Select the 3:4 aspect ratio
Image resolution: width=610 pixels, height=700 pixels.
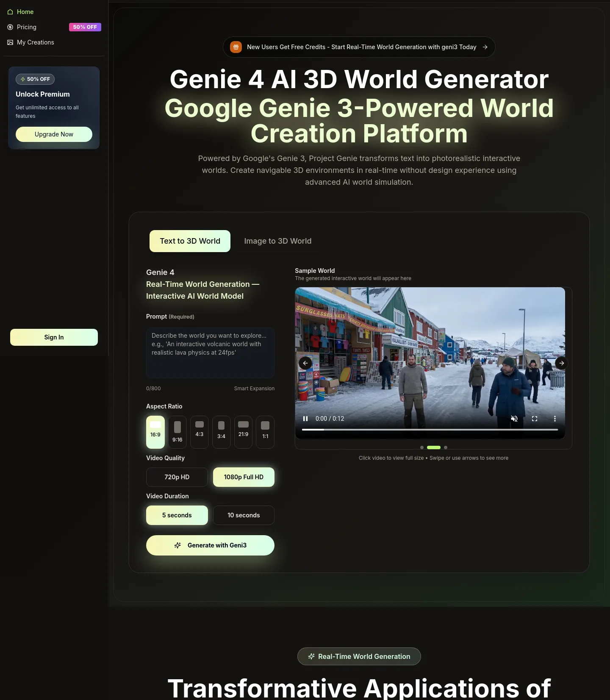pyautogui.click(x=221, y=432)
